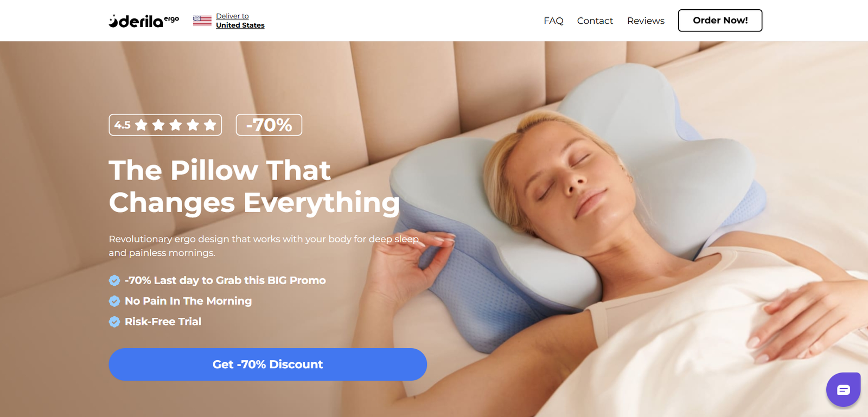Click the fifth rating star

210,125
